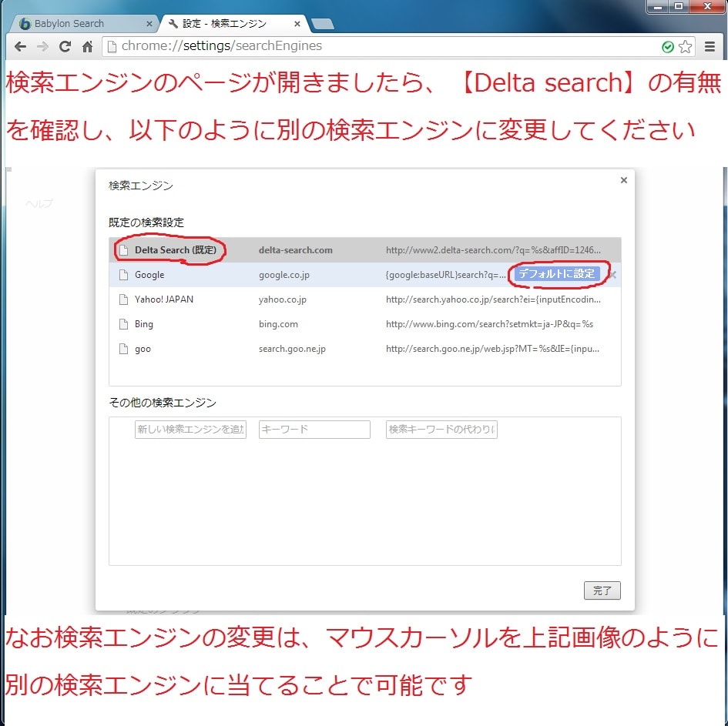Image resolution: width=728 pixels, height=726 pixels.
Task: Focus the キーワード input field
Action: click(314, 429)
